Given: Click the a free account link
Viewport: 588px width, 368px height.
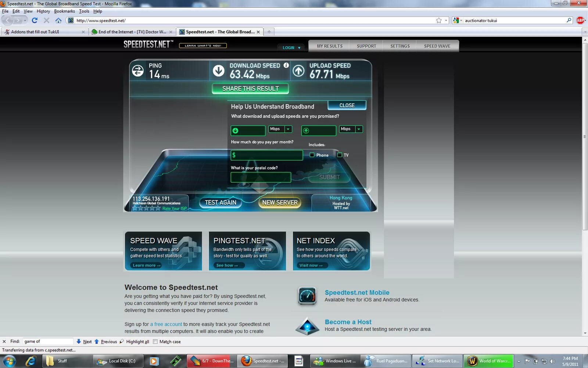Looking at the screenshot, I should pos(166,324).
